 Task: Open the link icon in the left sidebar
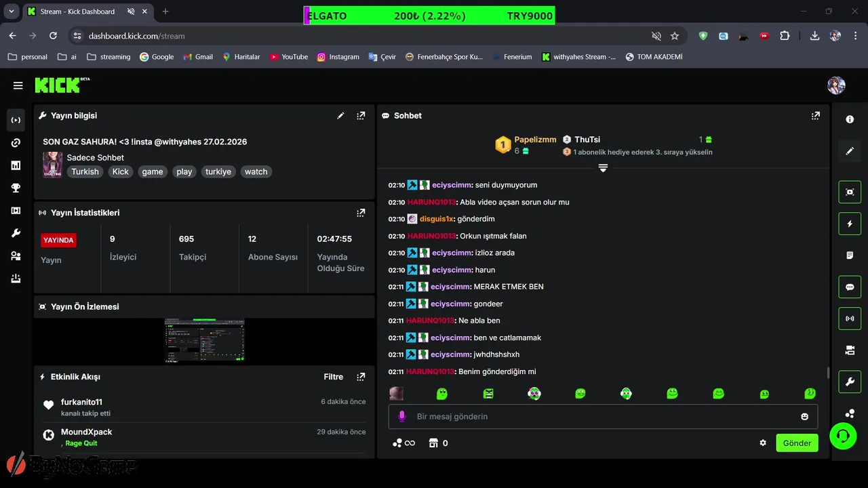16,143
